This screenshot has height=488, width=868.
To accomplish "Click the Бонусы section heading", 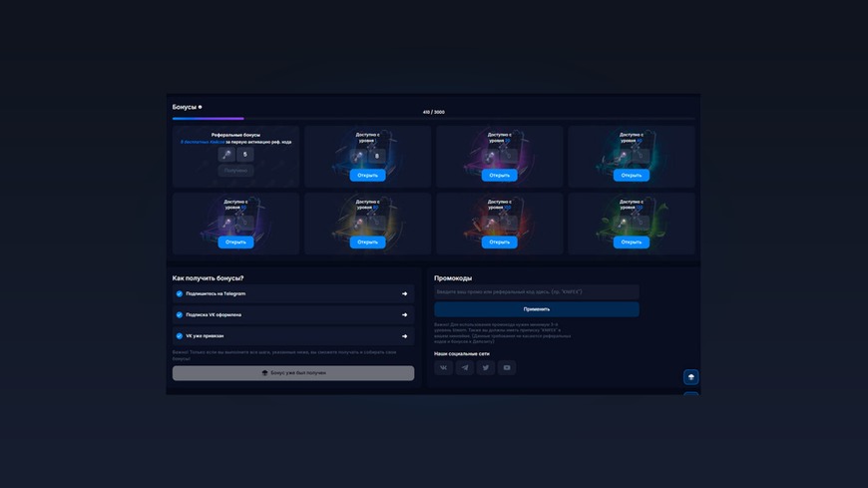I will pyautogui.click(x=184, y=107).
